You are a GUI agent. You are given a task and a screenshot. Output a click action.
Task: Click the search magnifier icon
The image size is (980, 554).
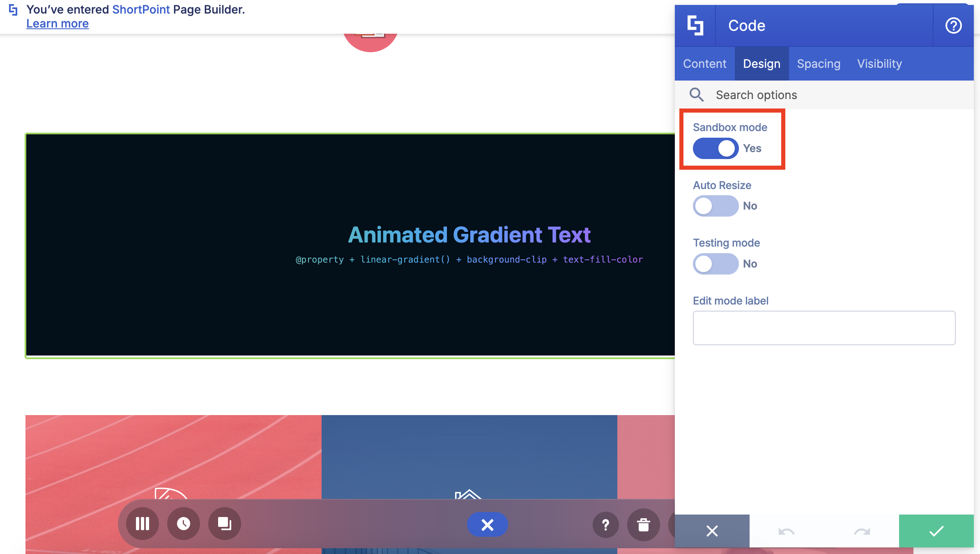(x=697, y=95)
